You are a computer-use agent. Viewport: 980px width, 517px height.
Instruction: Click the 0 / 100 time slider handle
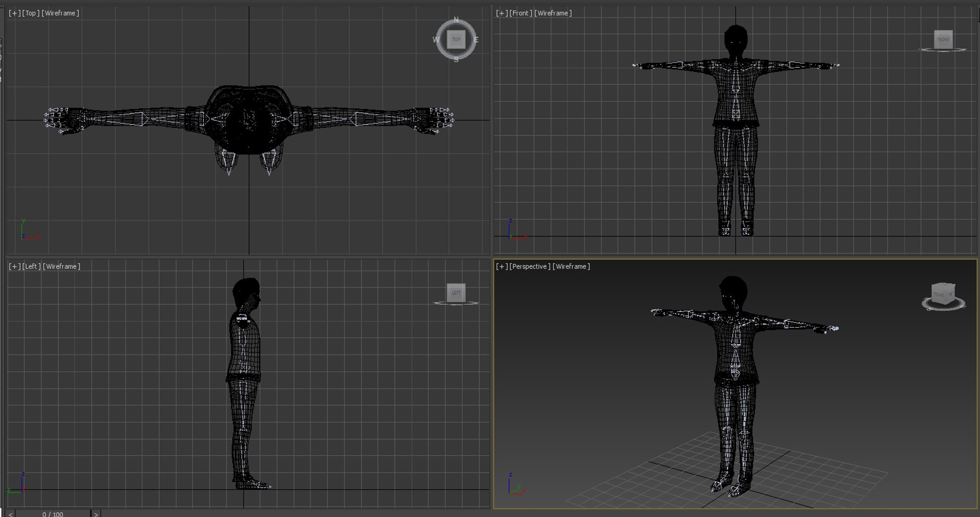click(53, 513)
